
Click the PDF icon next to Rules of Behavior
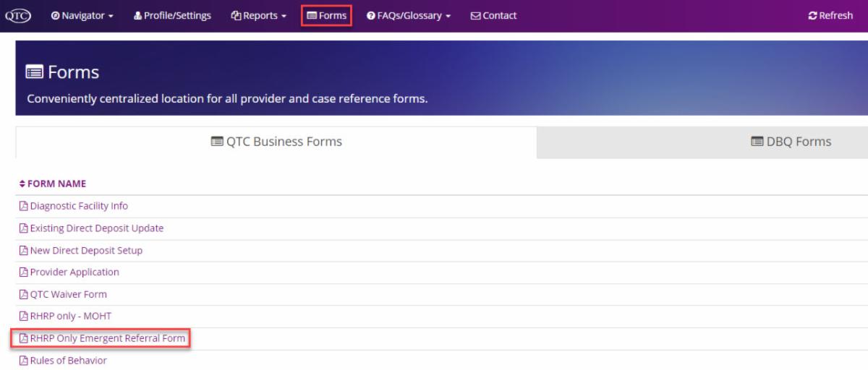23,361
